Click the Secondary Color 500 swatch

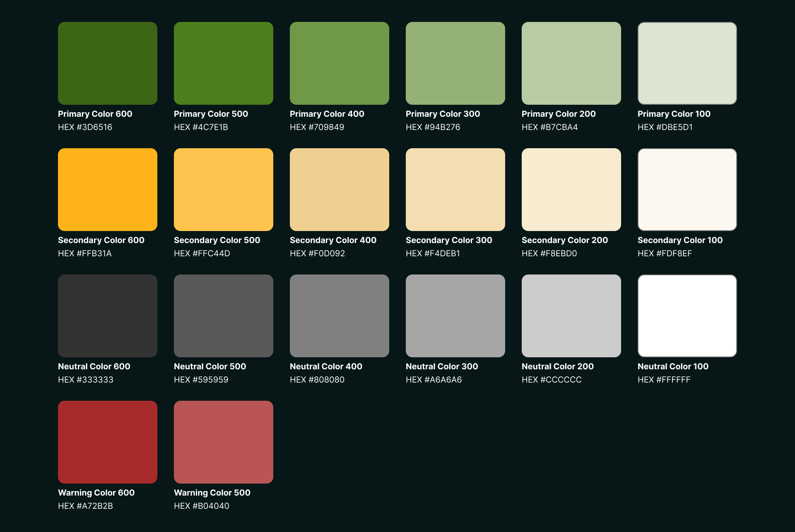[224, 190]
